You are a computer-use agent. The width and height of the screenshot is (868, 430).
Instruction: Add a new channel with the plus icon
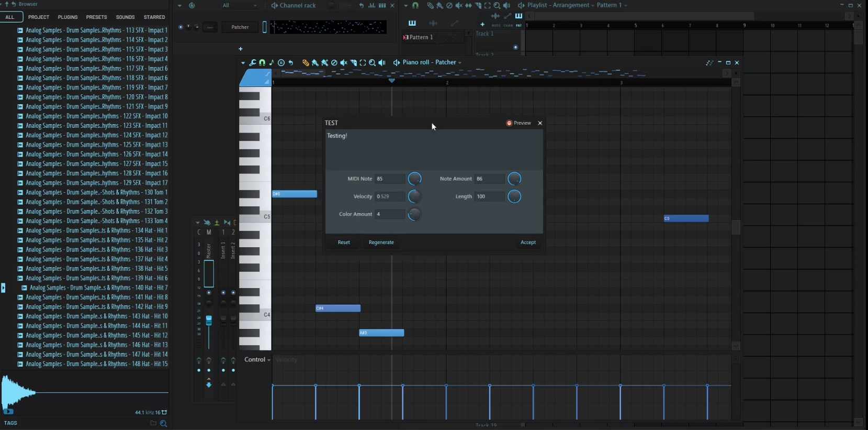pos(241,49)
